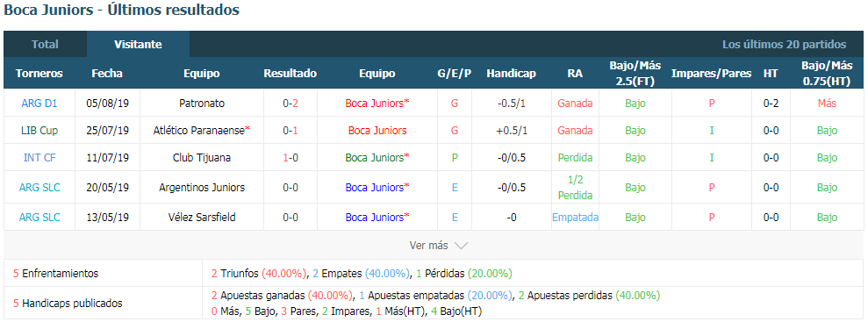Select the Argentinos Juniors team link
Viewport: 868px width, 322px height.
click(x=202, y=188)
